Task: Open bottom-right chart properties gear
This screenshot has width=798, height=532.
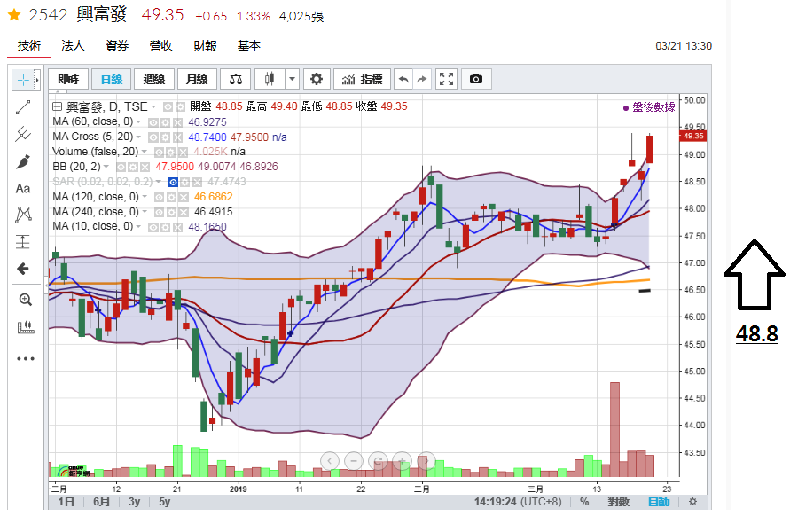Action: (x=692, y=502)
